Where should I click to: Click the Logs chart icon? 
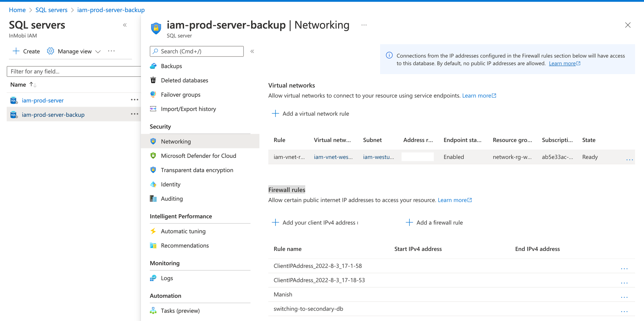(153, 278)
